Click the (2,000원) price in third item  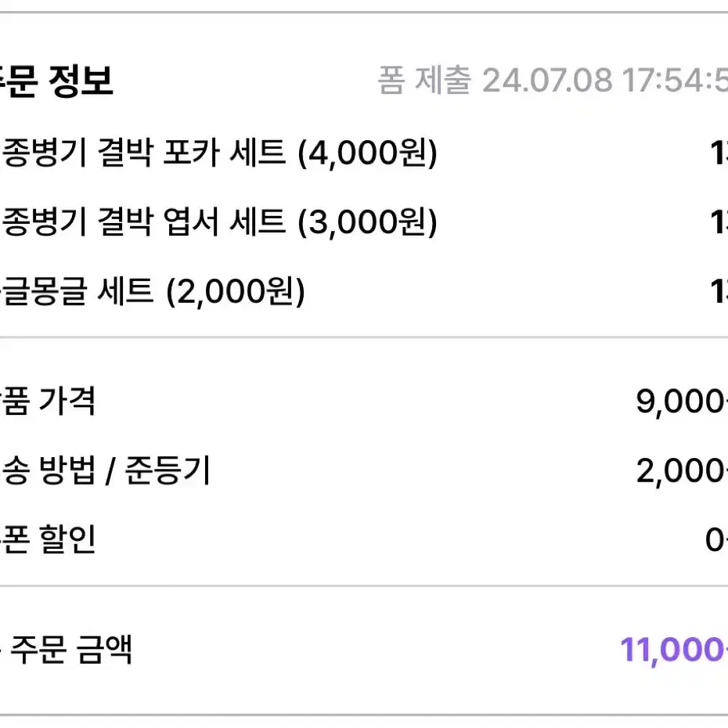click(236, 291)
